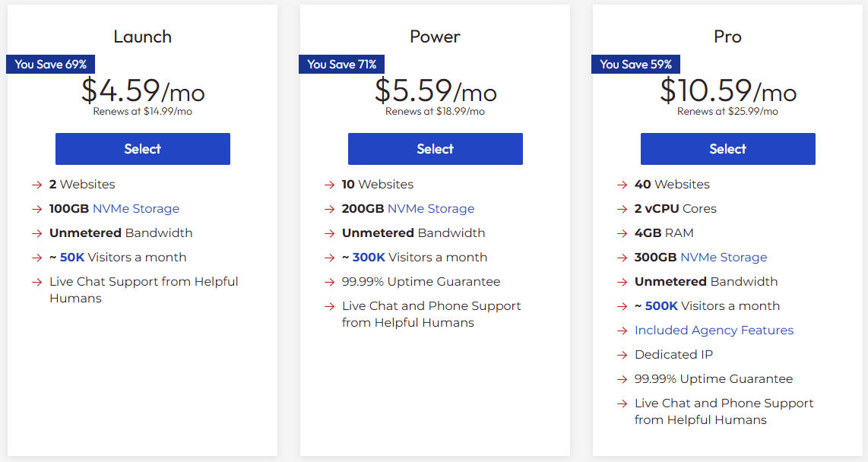868x462 pixels.
Task: Click the Renews at $18.99/mo text
Action: point(435,111)
